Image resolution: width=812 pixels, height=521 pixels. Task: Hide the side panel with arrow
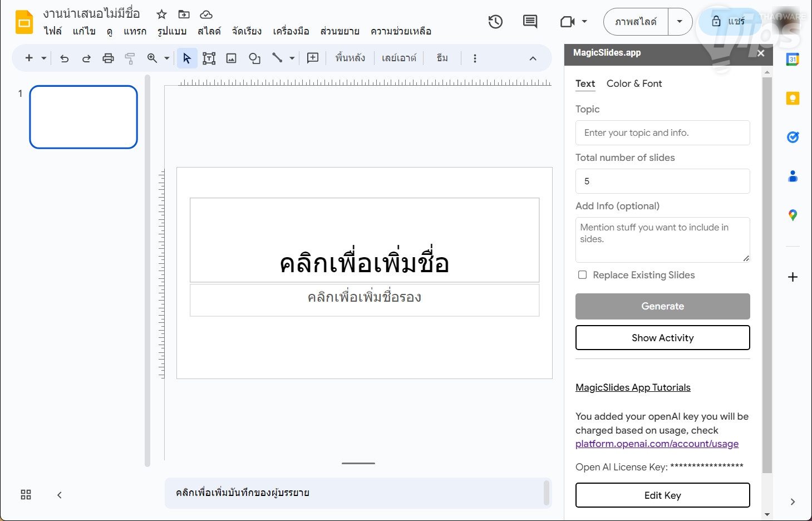[793, 502]
